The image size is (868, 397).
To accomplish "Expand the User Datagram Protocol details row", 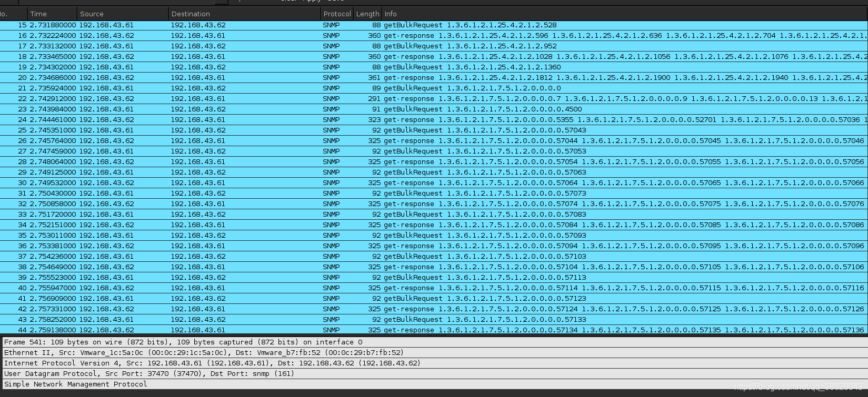I will coord(434,374).
